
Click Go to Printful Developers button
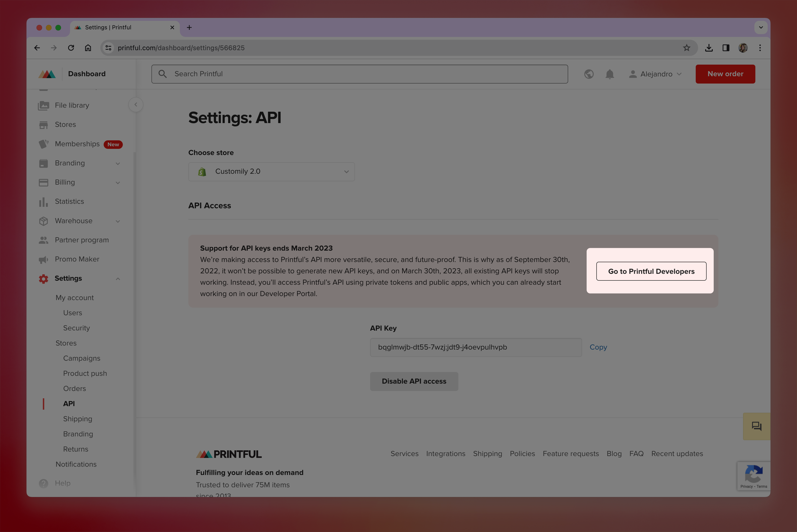651,271
